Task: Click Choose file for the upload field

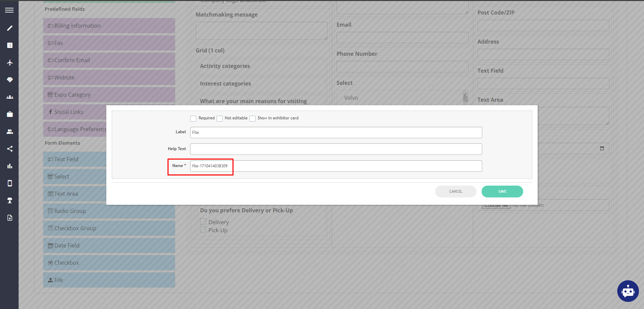Action: coord(496,205)
